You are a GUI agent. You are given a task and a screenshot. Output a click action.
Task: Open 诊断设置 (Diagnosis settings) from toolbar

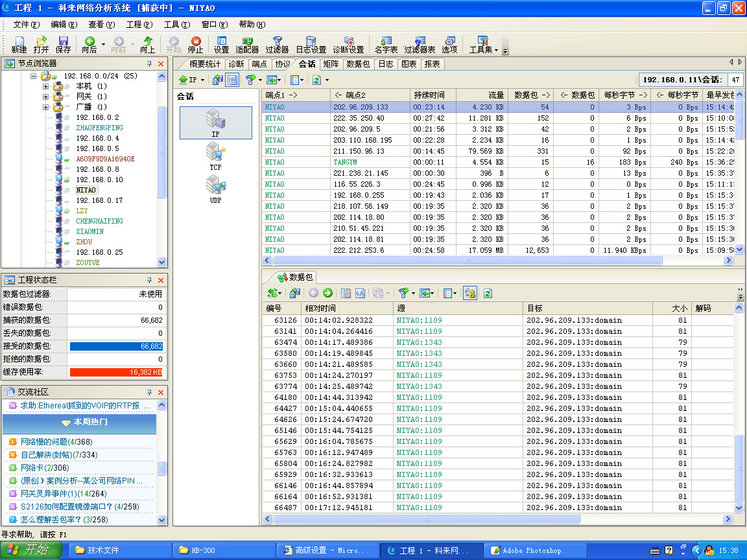[x=348, y=44]
